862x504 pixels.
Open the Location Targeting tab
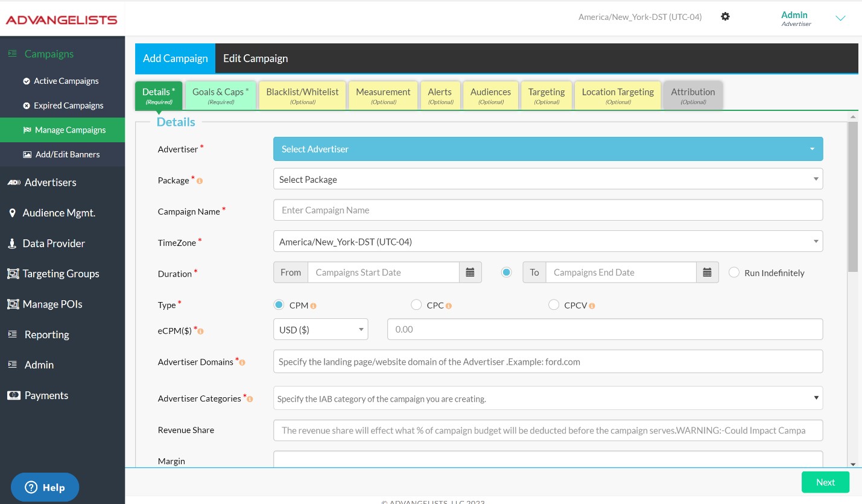tap(618, 95)
